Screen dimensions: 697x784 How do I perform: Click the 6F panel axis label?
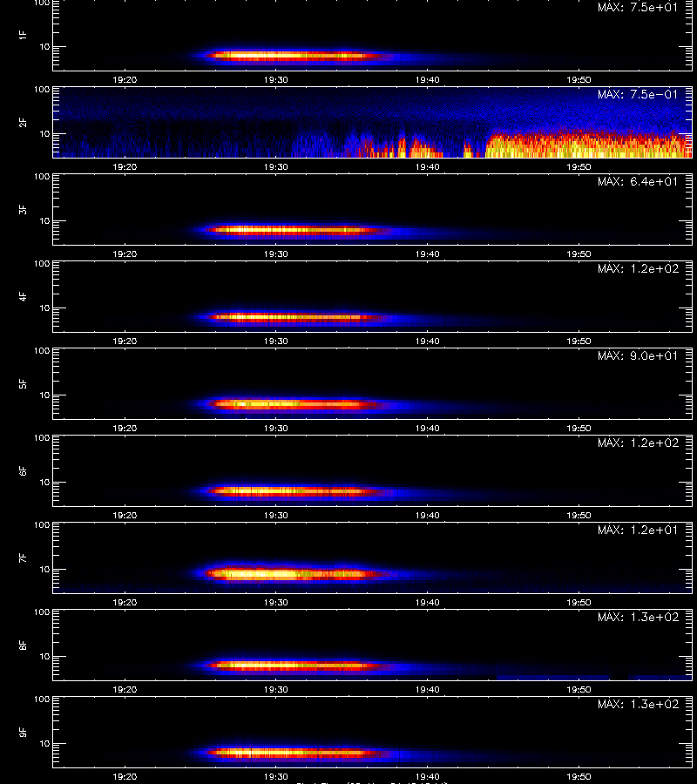click(x=23, y=470)
